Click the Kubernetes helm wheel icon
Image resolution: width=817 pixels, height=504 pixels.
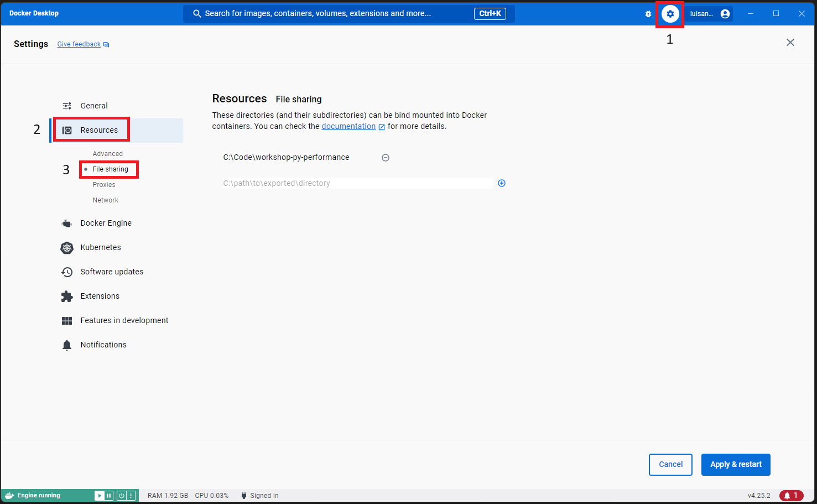tap(67, 248)
